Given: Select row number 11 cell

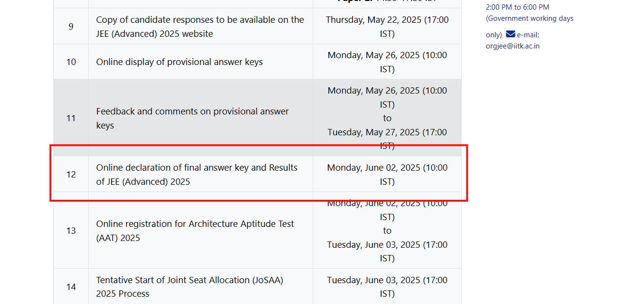Looking at the screenshot, I should (71, 118).
